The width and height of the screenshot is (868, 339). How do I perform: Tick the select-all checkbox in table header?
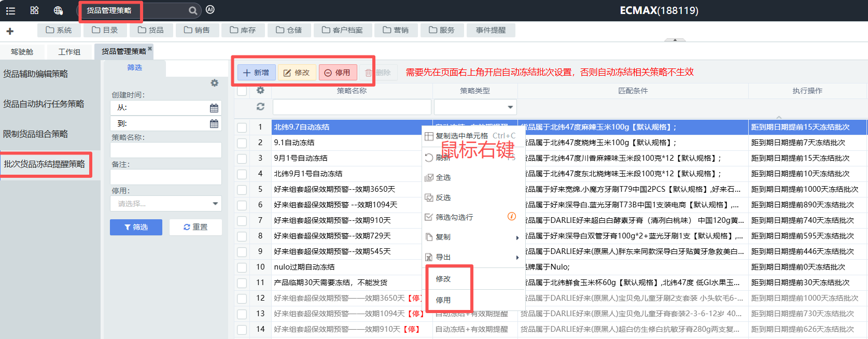(x=242, y=91)
